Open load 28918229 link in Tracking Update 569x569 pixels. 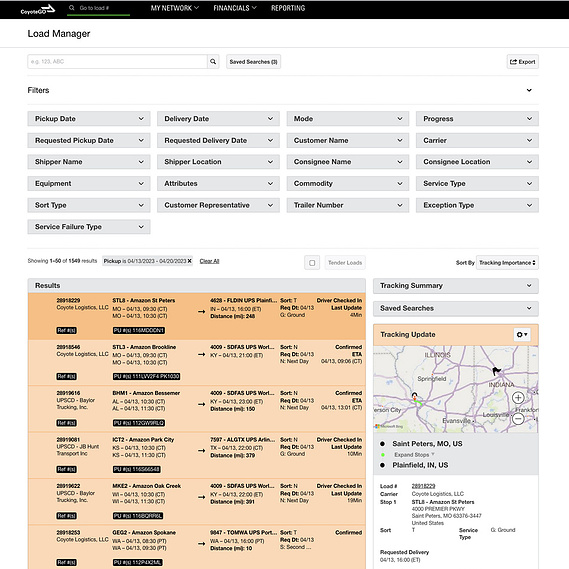(x=423, y=486)
